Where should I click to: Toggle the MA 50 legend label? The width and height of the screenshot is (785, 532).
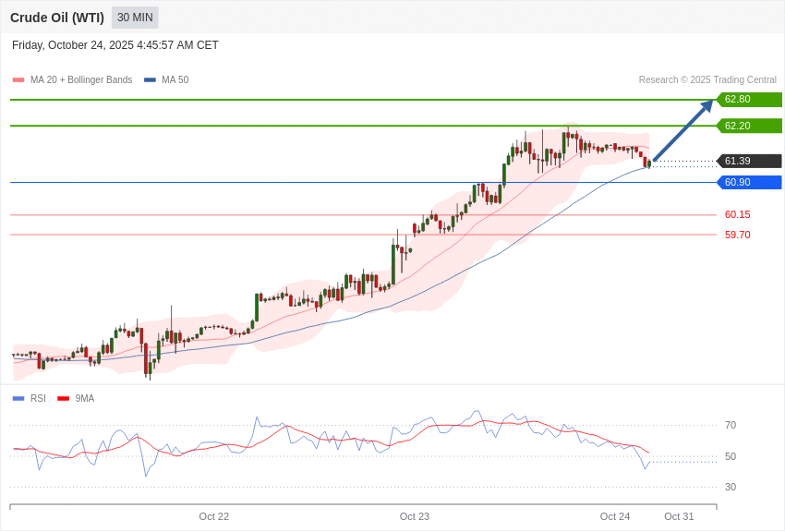point(175,80)
